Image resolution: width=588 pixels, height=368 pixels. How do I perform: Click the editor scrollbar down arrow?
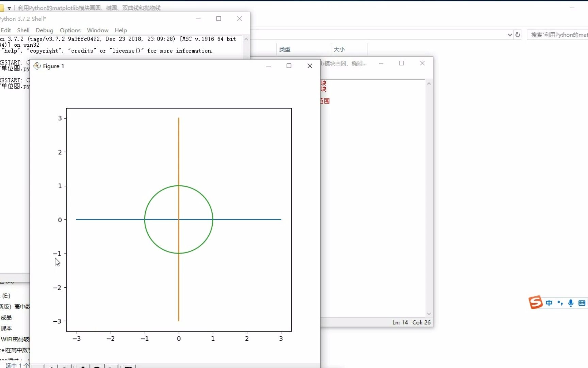429,314
